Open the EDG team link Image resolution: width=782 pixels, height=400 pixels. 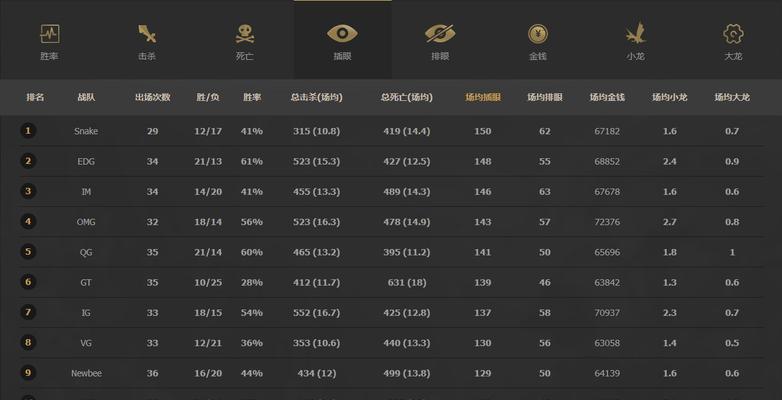pos(86,162)
